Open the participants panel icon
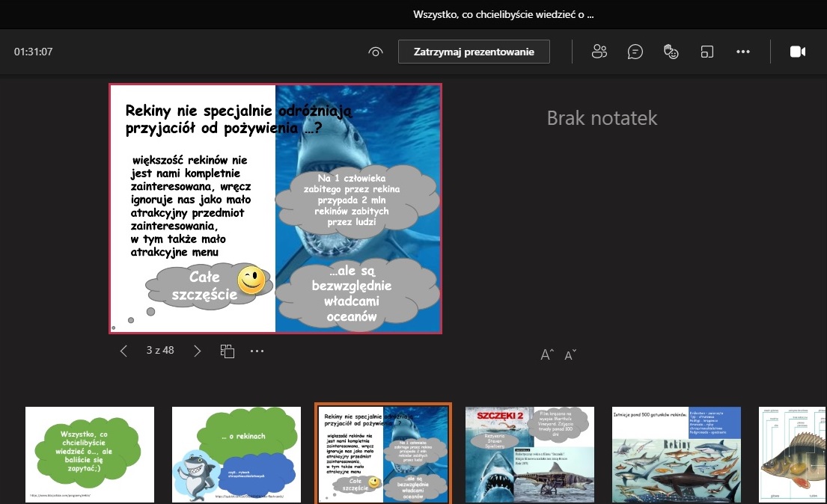 tap(599, 52)
